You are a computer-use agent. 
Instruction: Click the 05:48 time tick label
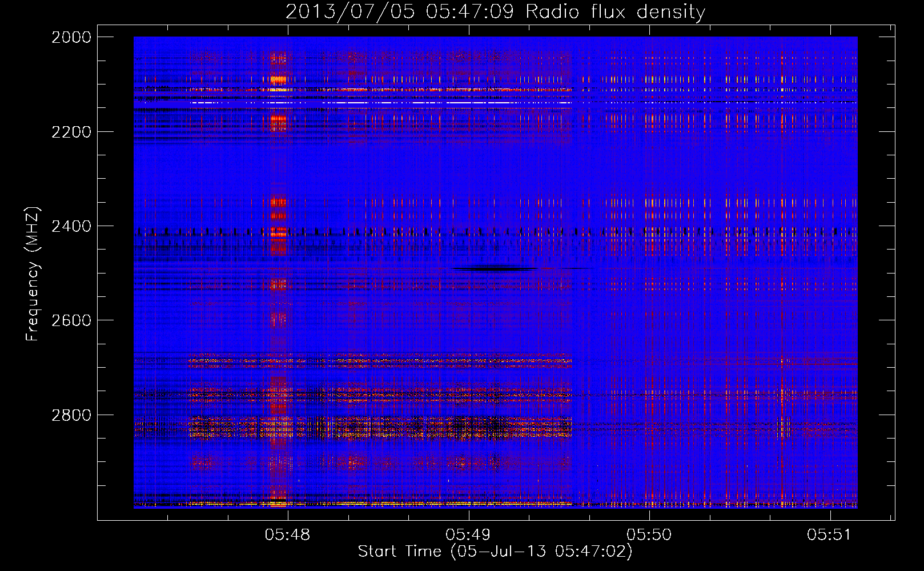click(x=288, y=534)
